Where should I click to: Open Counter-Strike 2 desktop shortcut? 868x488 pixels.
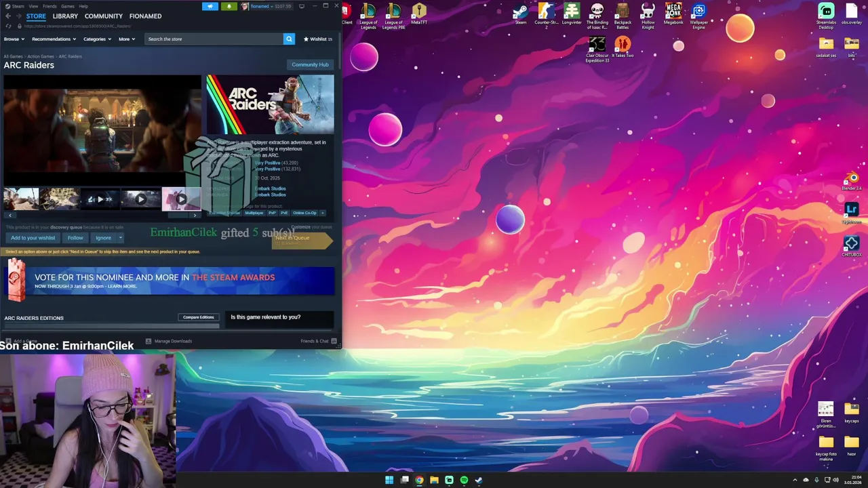546,15
